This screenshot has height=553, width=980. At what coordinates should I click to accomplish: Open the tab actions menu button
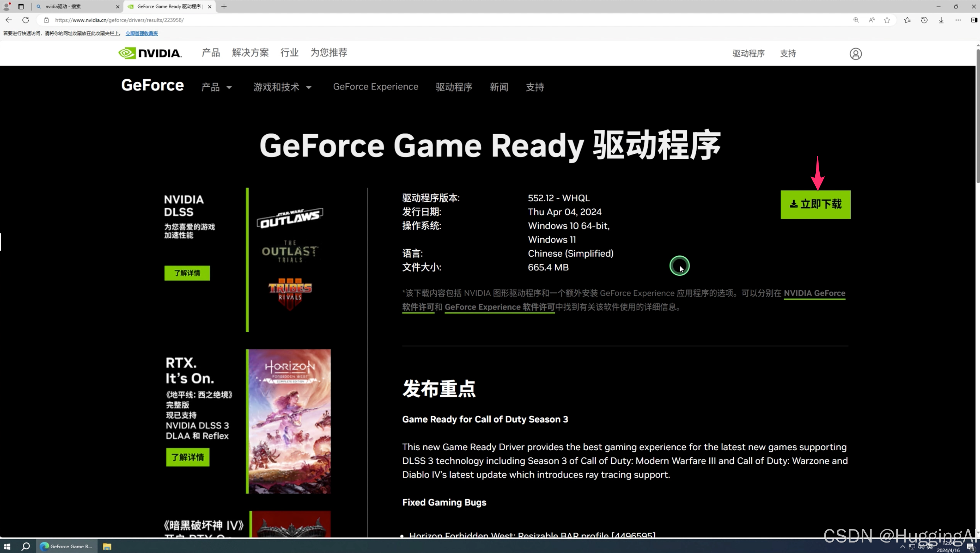point(21,7)
